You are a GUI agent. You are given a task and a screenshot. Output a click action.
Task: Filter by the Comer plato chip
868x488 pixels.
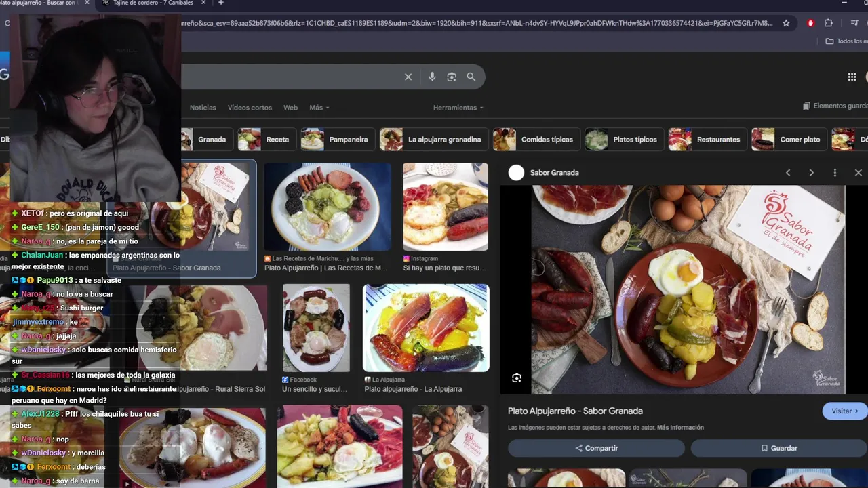[x=789, y=140]
